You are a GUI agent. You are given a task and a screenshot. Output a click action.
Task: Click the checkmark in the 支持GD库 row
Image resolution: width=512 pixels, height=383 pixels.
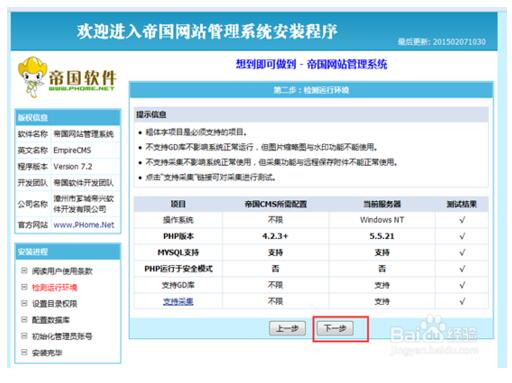coord(462,285)
